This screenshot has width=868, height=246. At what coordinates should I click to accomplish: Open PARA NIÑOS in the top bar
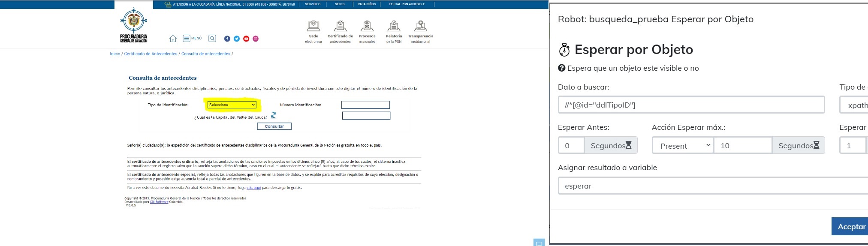[367, 4]
